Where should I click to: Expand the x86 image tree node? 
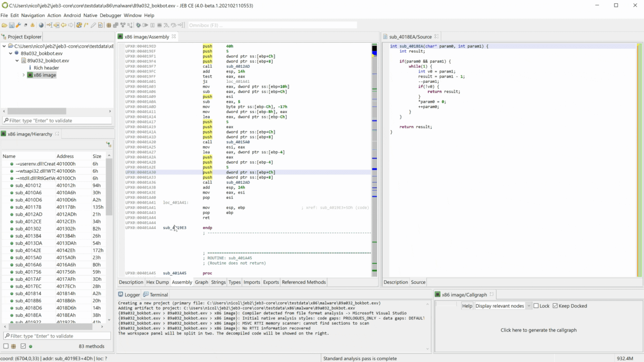click(x=24, y=75)
